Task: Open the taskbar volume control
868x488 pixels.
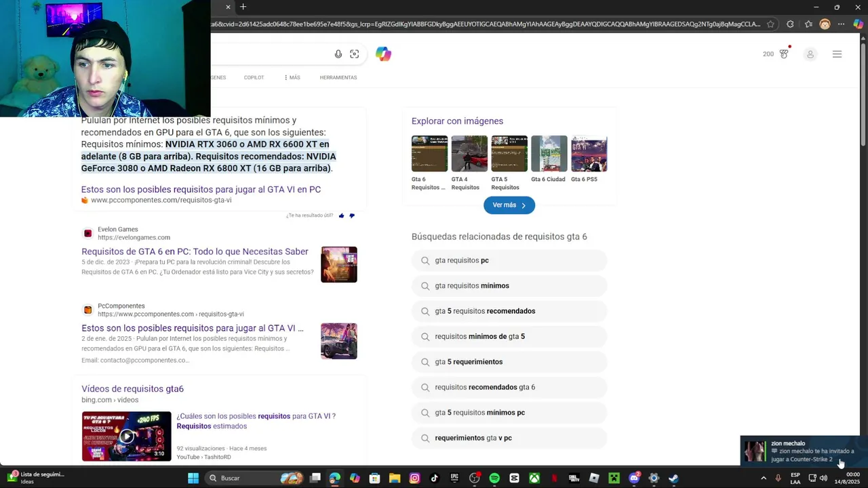Action: pyautogui.click(x=823, y=478)
